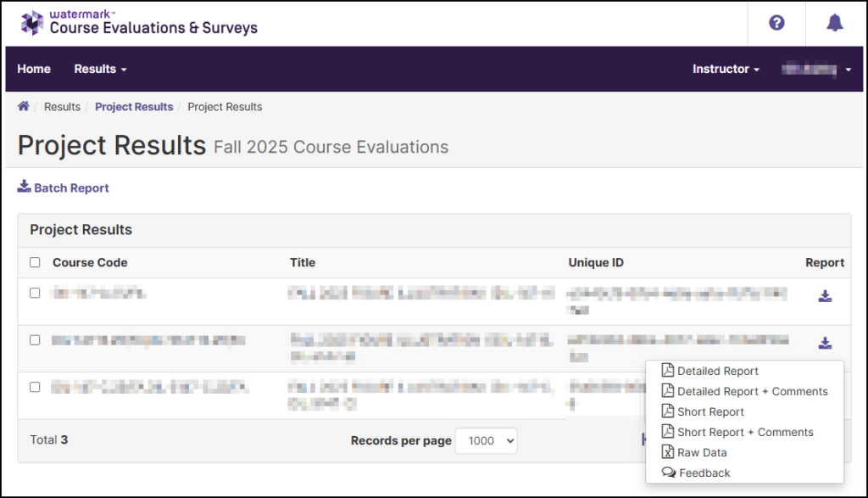Check the select-all checkbox in the table header

[35, 263]
